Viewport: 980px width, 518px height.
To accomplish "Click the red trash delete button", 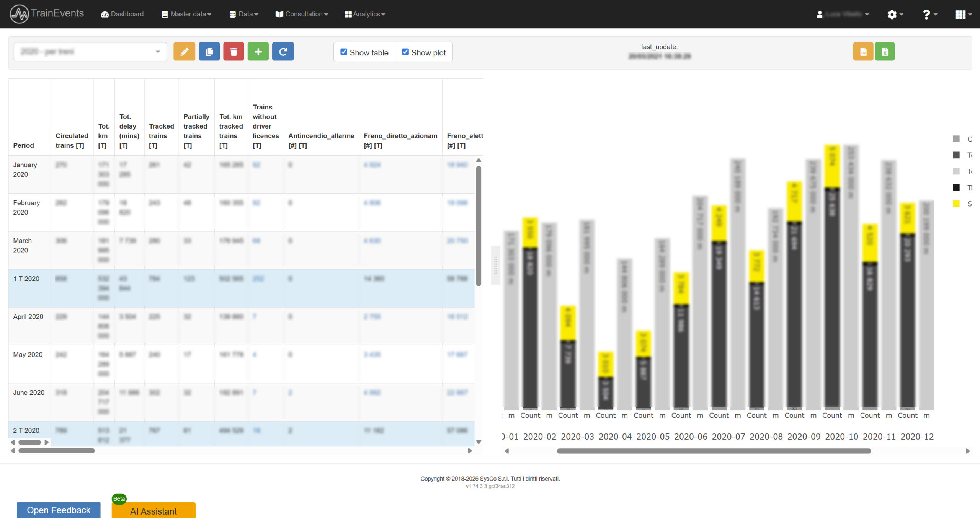I will [x=234, y=52].
